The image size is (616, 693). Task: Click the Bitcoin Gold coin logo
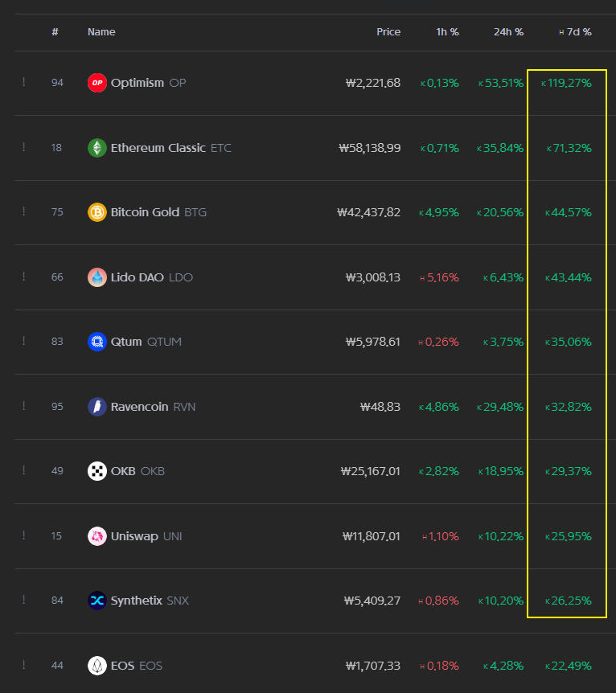(x=97, y=212)
